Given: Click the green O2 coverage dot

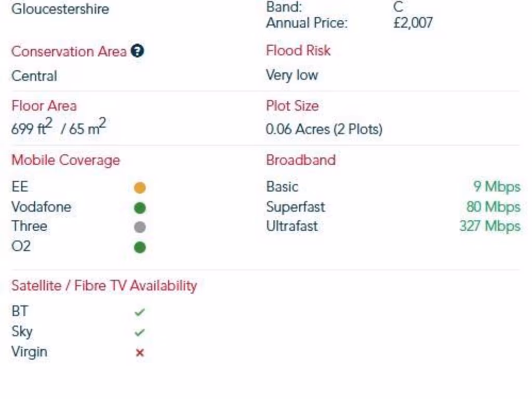Looking at the screenshot, I should pyautogui.click(x=140, y=247).
